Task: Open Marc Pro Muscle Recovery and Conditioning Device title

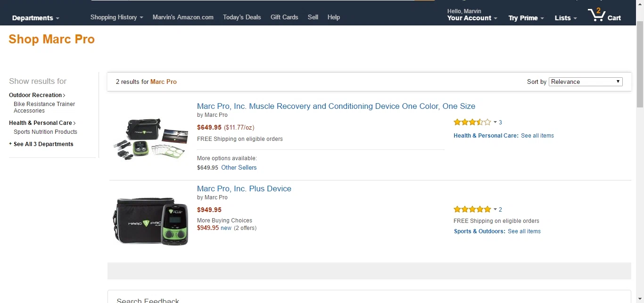Action: [336, 106]
